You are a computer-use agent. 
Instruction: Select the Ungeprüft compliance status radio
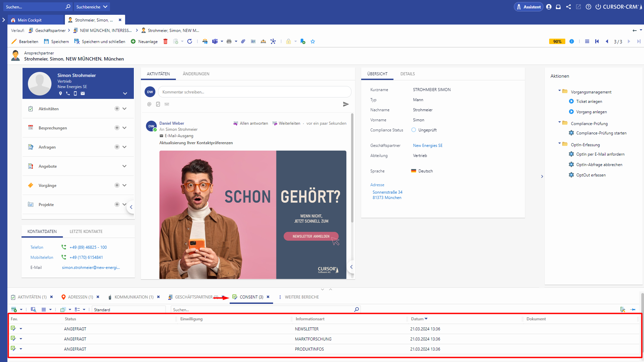tap(414, 130)
